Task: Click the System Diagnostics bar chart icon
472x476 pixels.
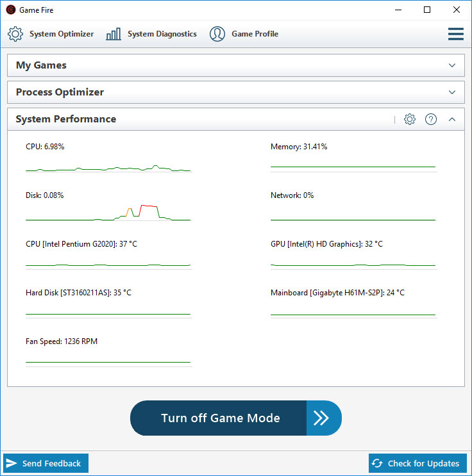Action: (x=114, y=34)
